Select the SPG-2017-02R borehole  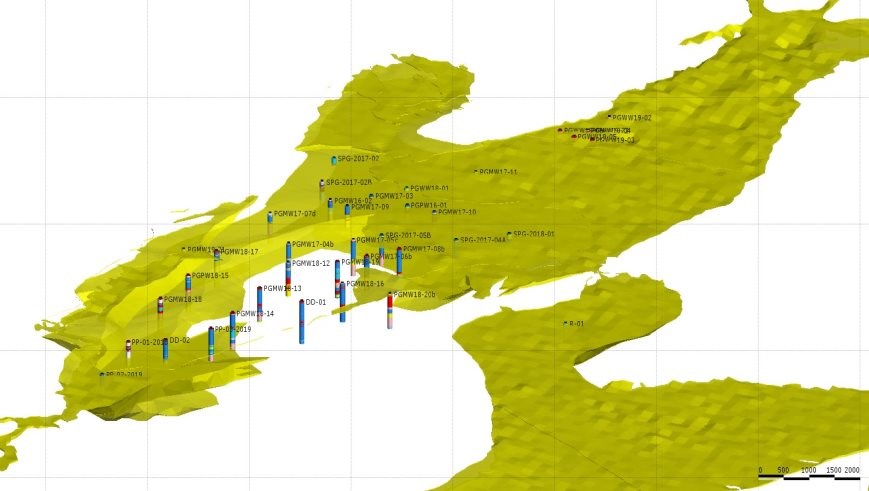click(x=322, y=184)
